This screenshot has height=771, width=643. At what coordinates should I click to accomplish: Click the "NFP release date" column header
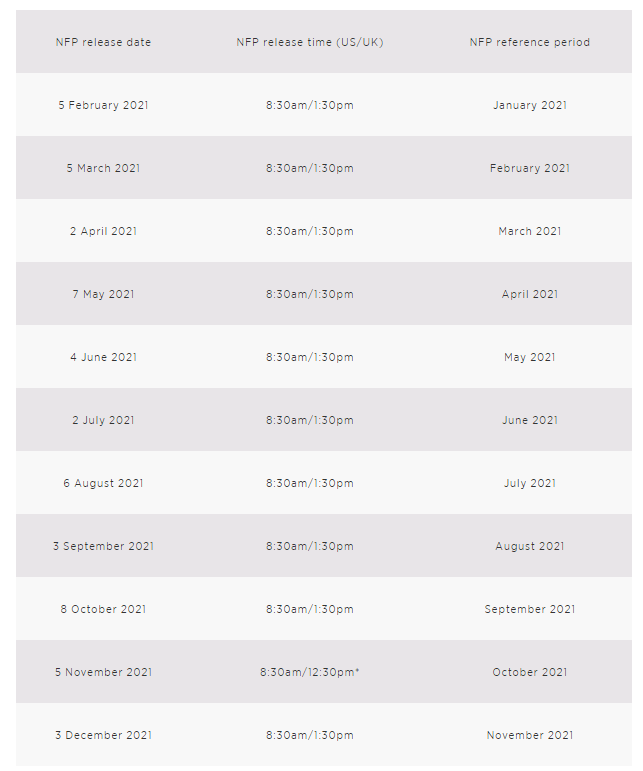(x=103, y=42)
